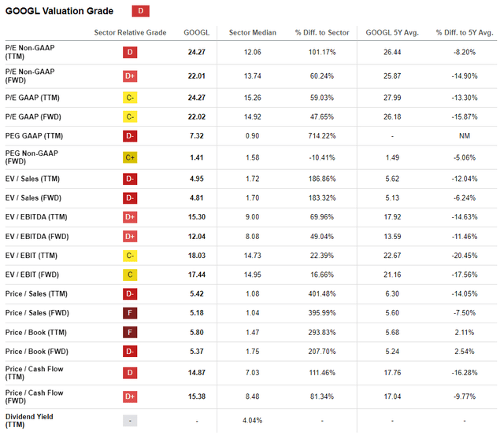
Task: Click the C+ grade badge for PEG Non-GAAP (FWD)
Action: 130,157
